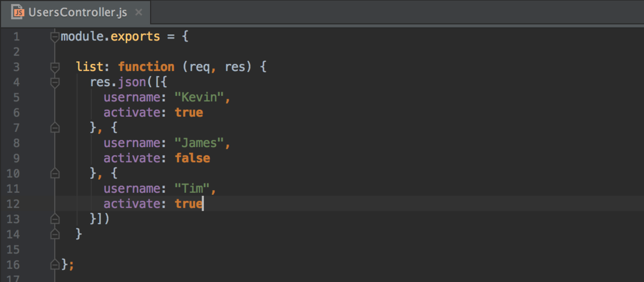Click fold end marker on line 16
This screenshot has height=282, width=644.
[x=55, y=265]
